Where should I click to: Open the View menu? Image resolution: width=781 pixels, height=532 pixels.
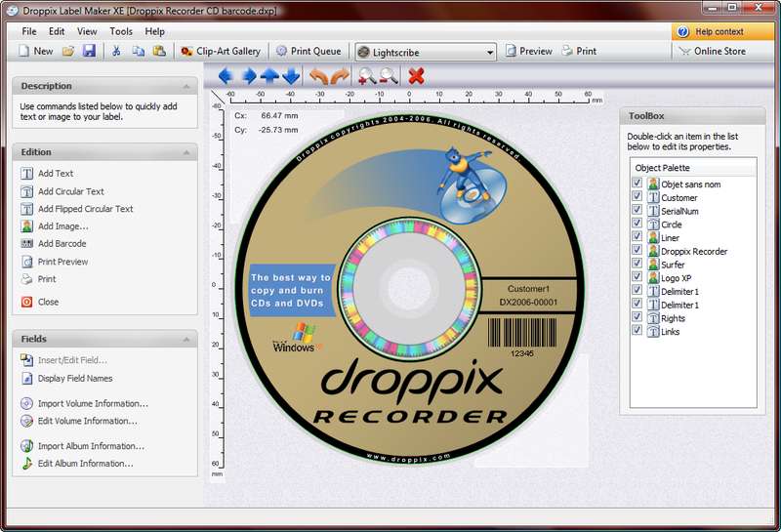87,31
